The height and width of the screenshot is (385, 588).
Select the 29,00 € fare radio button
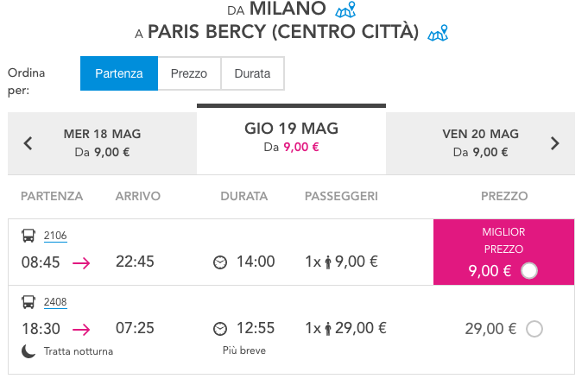click(534, 329)
